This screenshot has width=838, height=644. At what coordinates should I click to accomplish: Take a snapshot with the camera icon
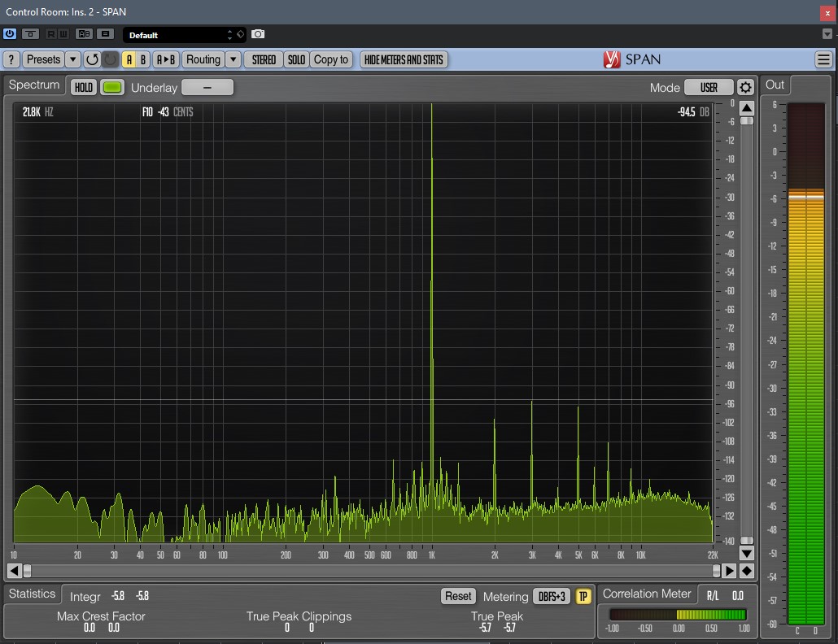pyautogui.click(x=258, y=34)
